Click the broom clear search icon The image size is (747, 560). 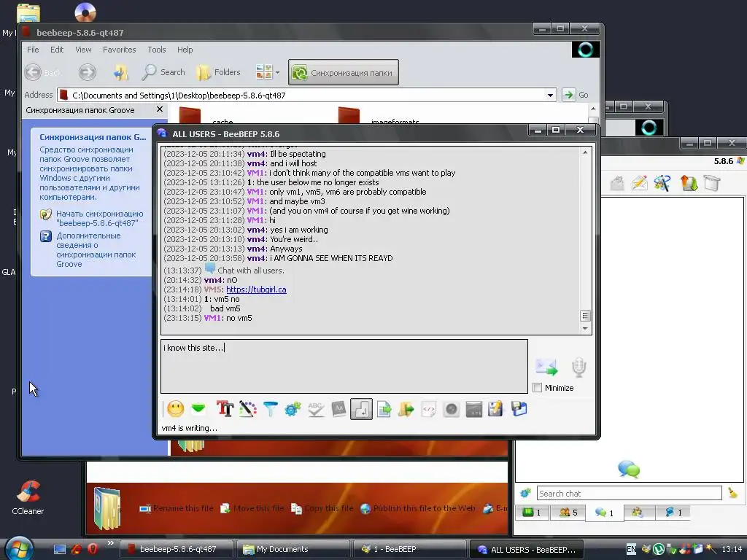pyautogui.click(x=732, y=494)
